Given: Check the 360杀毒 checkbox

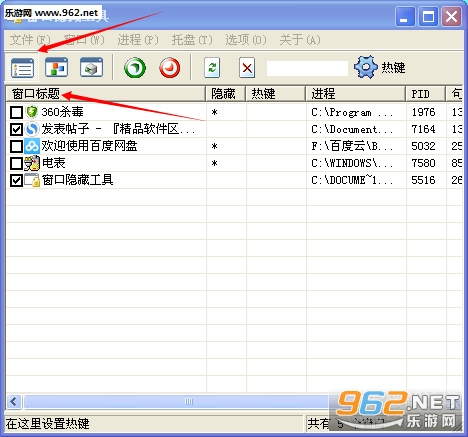Looking at the screenshot, I should point(16,112).
